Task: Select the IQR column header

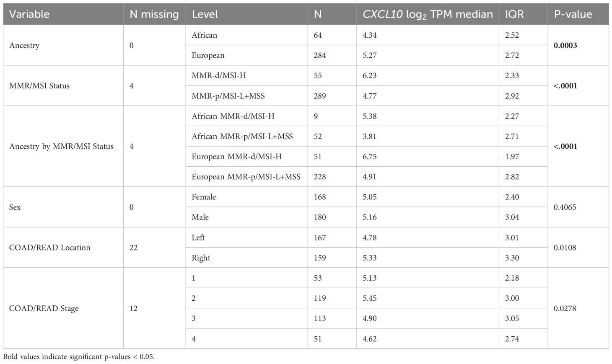Action: [x=514, y=14]
